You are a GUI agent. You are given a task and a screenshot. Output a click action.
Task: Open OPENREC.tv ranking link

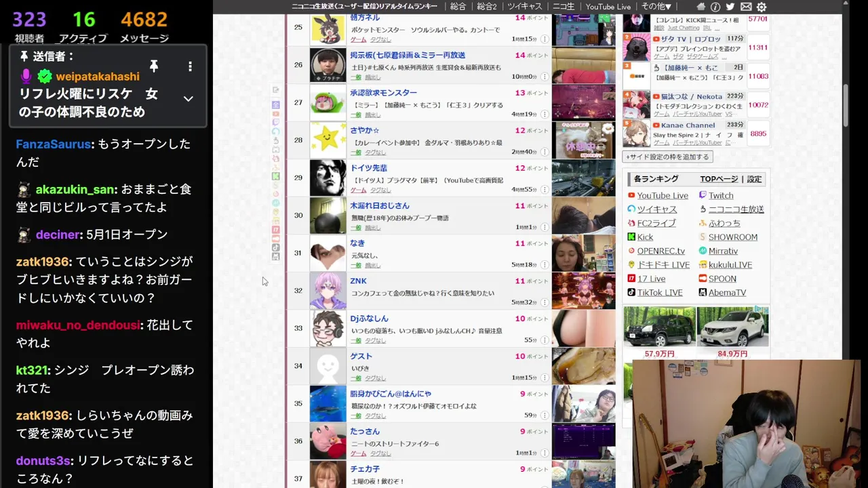pyautogui.click(x=661, y=251)
